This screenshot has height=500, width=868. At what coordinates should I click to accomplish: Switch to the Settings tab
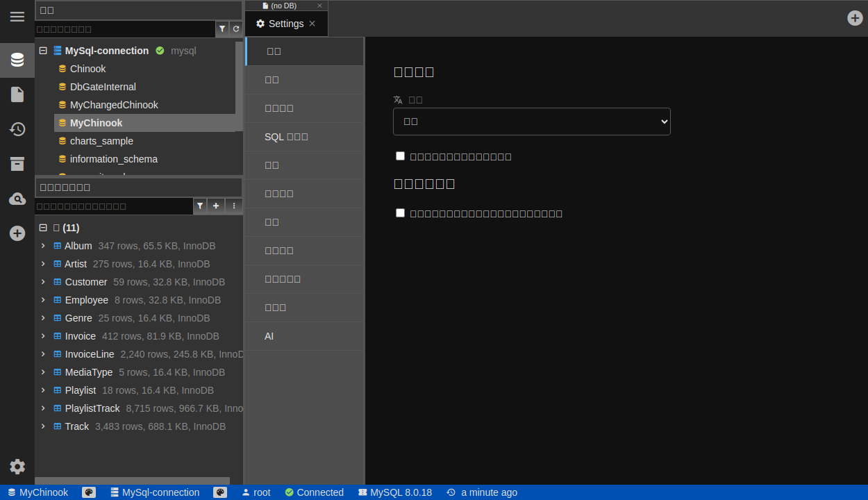point(285,24)
